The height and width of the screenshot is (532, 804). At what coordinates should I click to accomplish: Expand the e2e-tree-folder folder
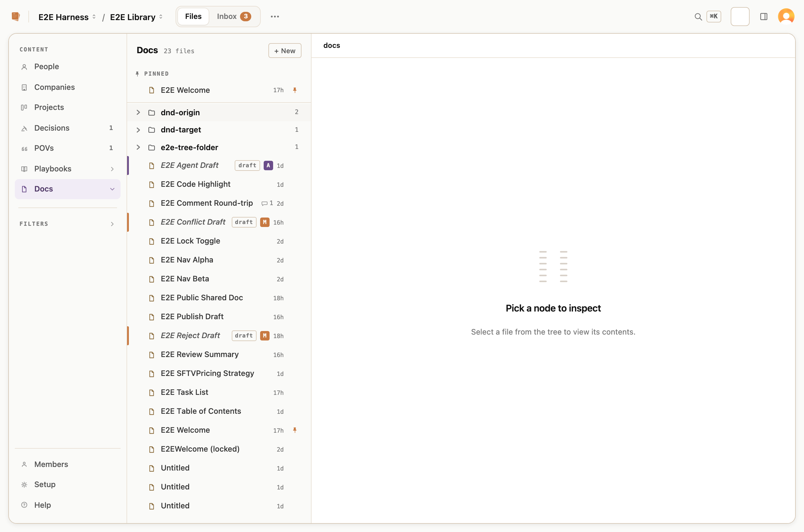coord(138,147)
